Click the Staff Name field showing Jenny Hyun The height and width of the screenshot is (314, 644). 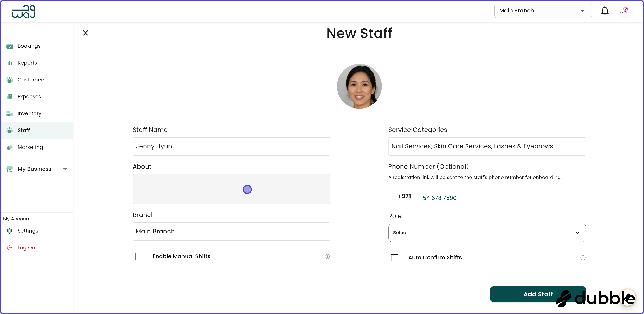231,146
